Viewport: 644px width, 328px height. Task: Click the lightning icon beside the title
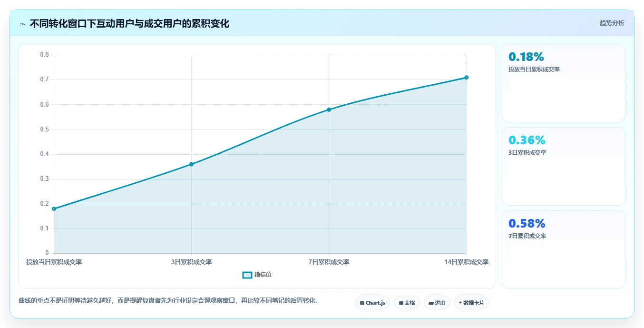pos(23,23)
